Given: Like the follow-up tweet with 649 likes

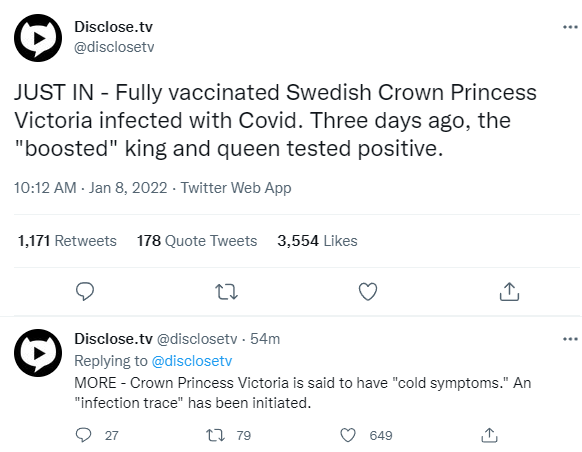Looking at the screenshot, I should coord(348,435).
